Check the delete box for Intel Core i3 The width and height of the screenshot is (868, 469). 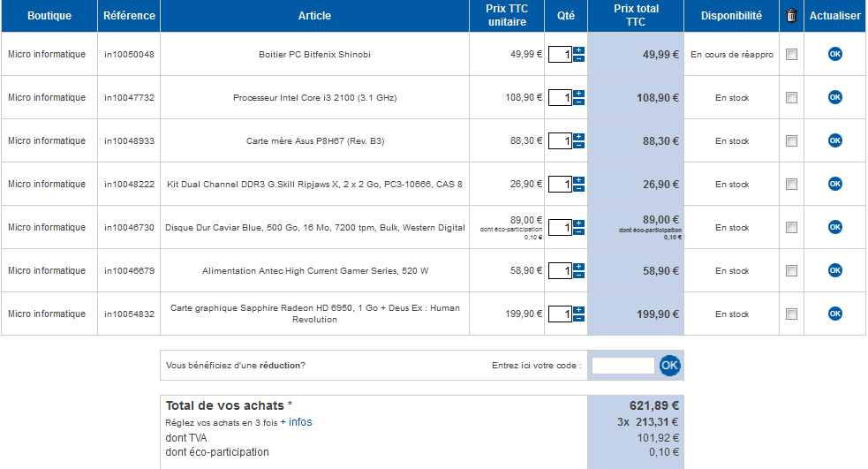point(791,98)
